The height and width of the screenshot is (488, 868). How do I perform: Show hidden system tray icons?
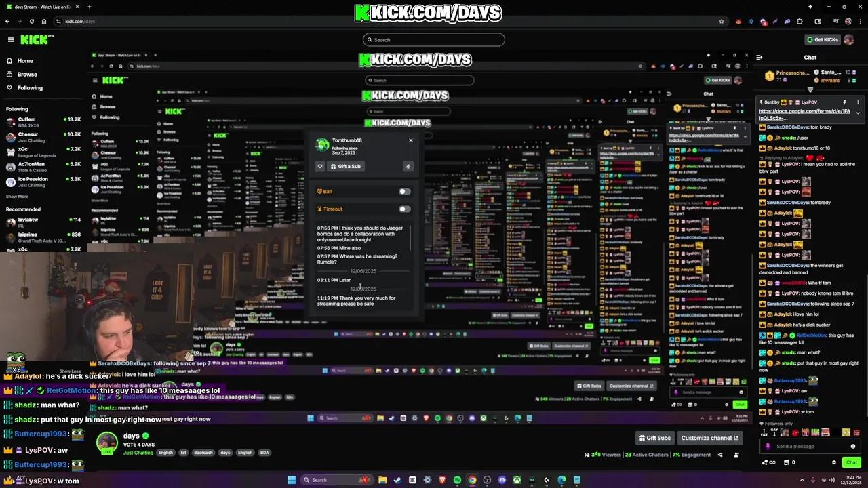[x=802, y=480]
